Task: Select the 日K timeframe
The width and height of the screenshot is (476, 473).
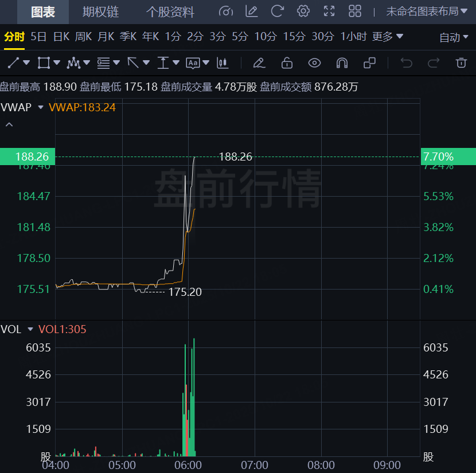Action: [61, 37]
